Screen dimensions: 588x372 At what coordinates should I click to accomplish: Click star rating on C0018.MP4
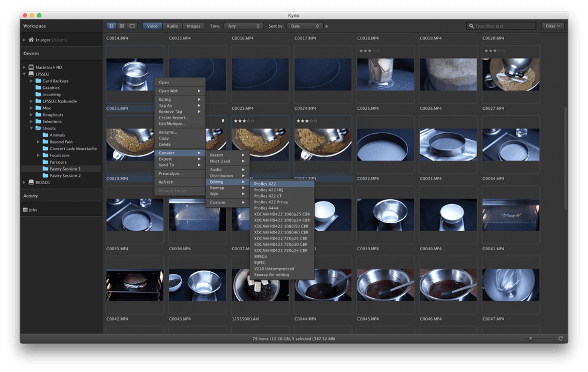pyautogui.click(x=370, y=50)
